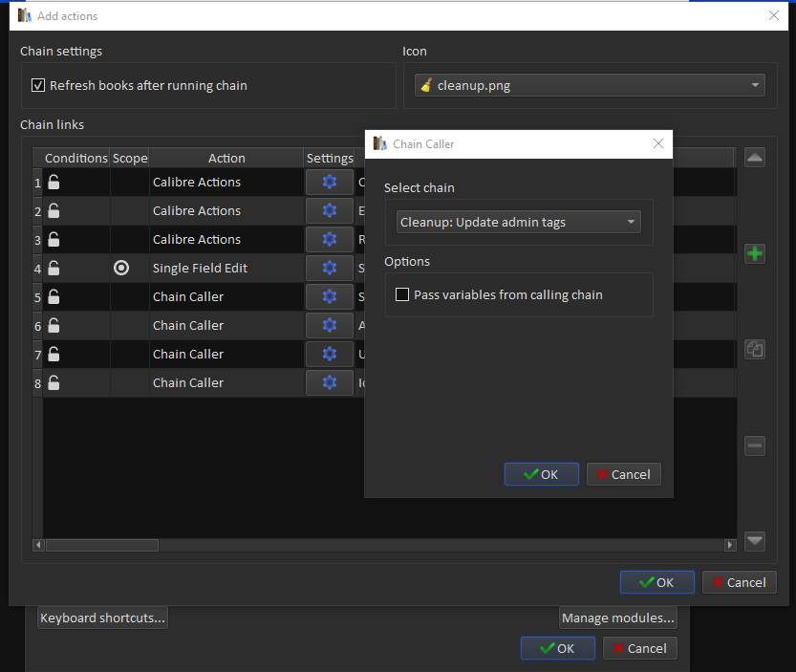Viewport: 796px width, 672px height.
Task: Remove chain link with minus button
Action: [755, 445]
